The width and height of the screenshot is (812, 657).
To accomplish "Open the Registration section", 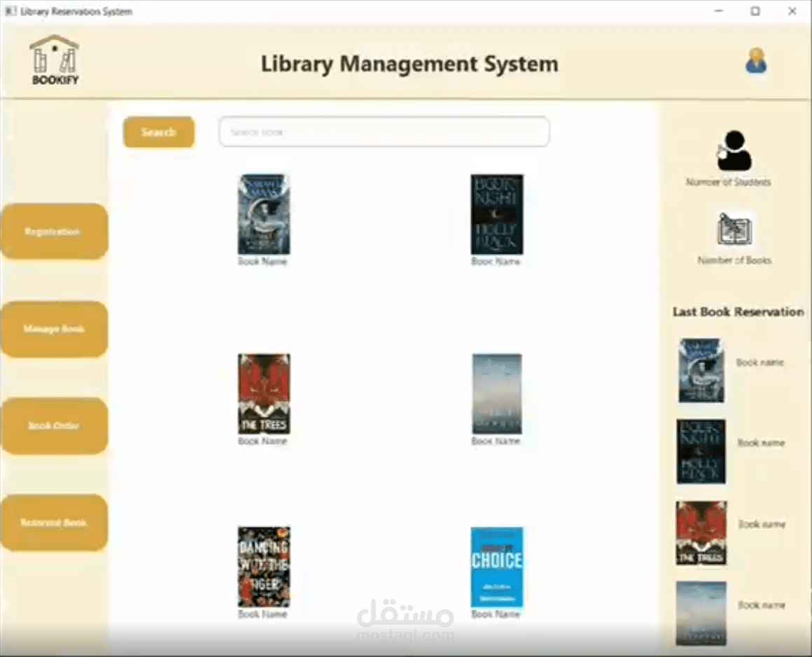I will [x=54, y=232].
